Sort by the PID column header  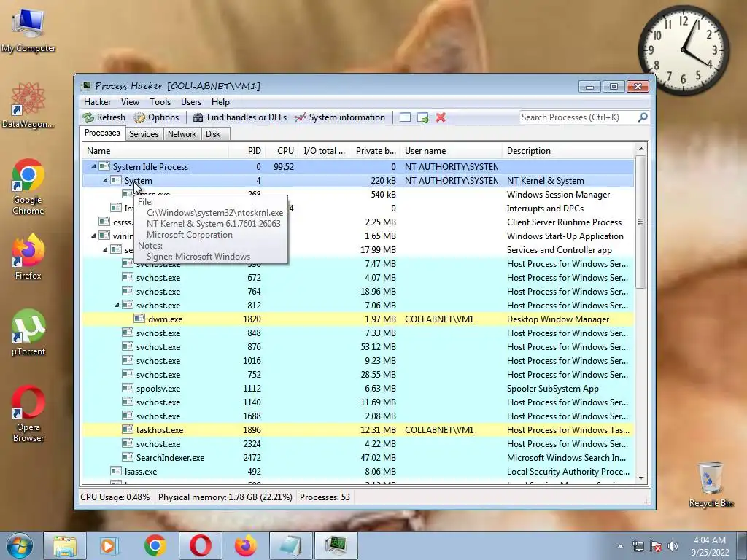tap(247, 151)
